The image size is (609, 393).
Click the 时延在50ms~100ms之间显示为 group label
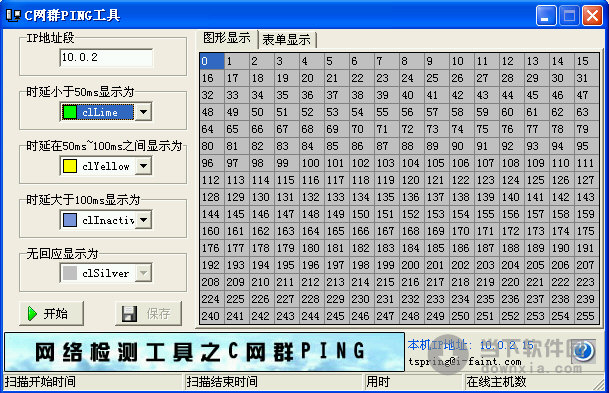point(104,146)
